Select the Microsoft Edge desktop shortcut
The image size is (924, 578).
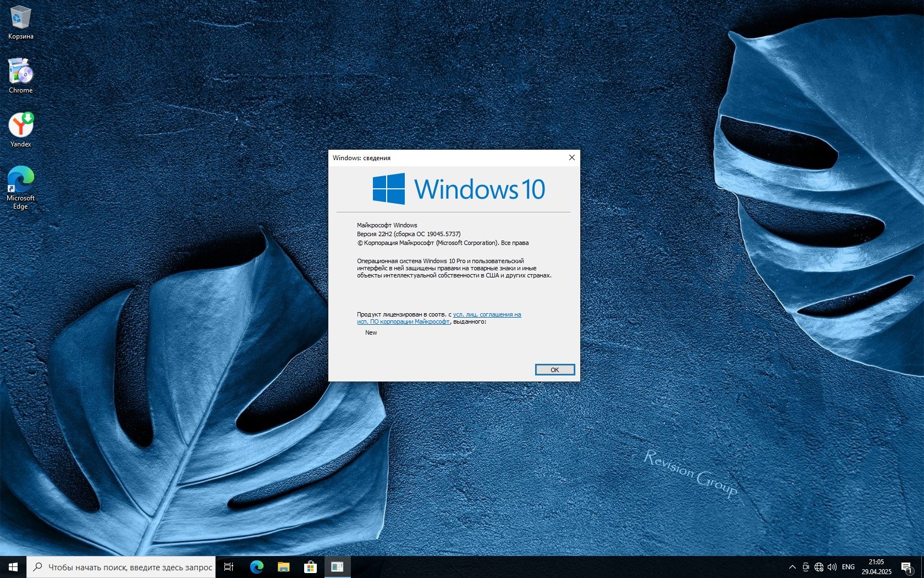click(20, 187)
